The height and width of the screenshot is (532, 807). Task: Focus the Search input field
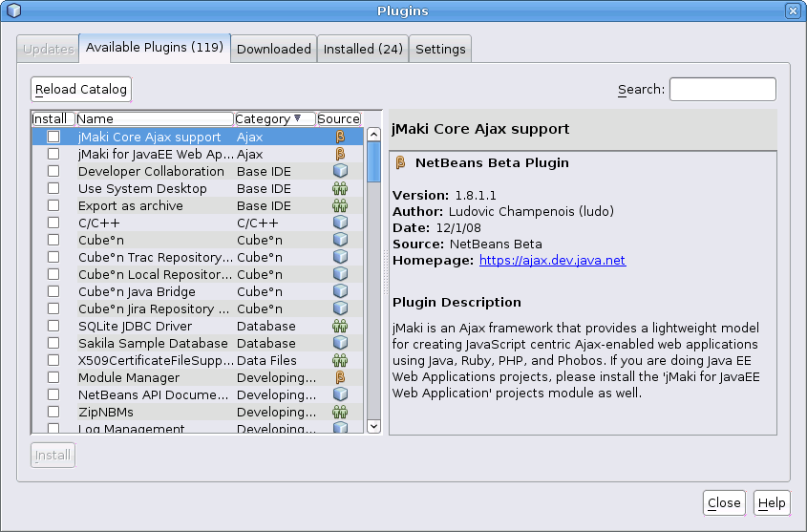tap(723, 90)
